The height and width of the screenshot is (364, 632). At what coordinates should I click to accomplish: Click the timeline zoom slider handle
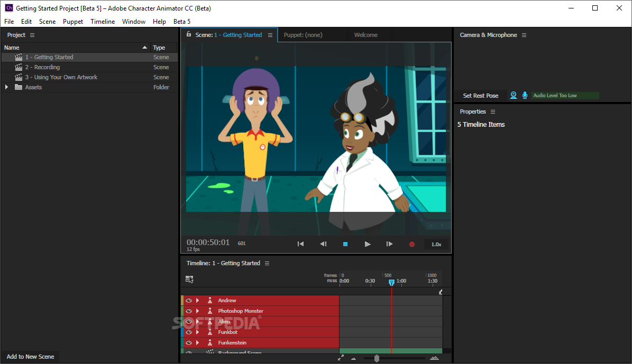[x=377, y=358]
